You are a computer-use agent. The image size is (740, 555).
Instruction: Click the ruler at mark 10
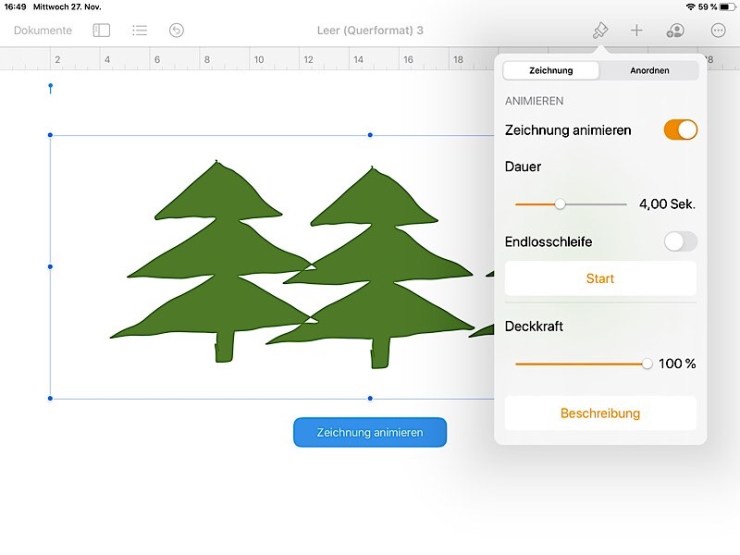tap(259, 59)
